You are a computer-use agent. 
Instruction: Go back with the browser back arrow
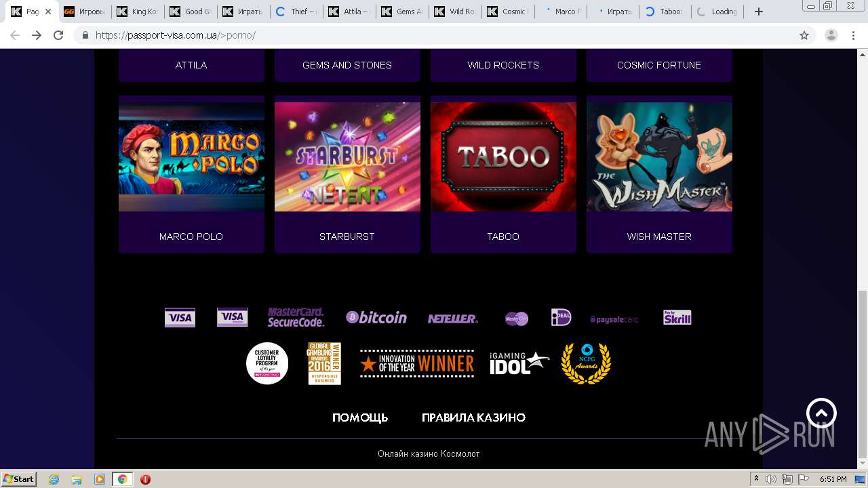(15, 35)
